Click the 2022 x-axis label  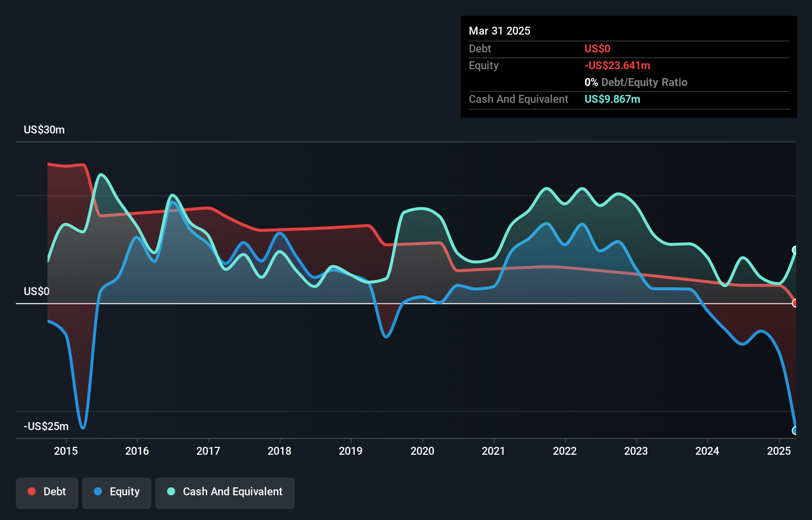(x=565, y=451)
